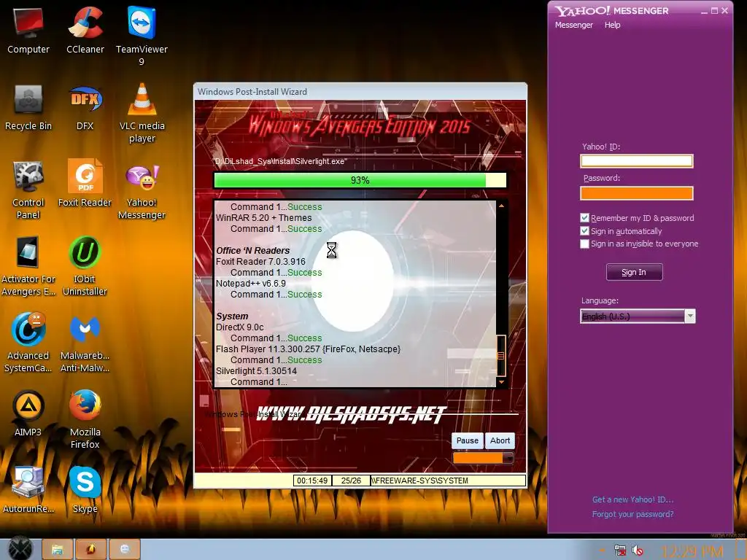Image resolution: width=747 pixels, height=560 pixels.
Task: Click the WWW.DILSHADSYS.NET banner link
Action: [352, 415]
